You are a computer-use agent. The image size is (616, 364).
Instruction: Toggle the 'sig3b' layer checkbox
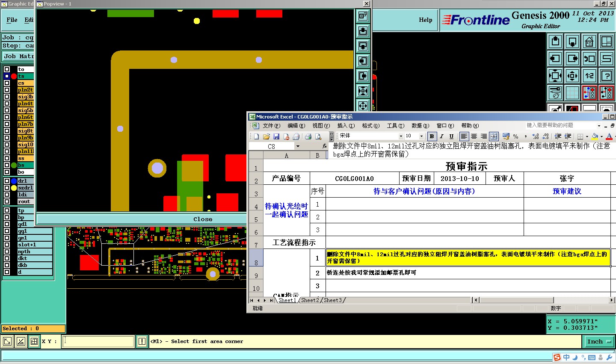point(7,97)
